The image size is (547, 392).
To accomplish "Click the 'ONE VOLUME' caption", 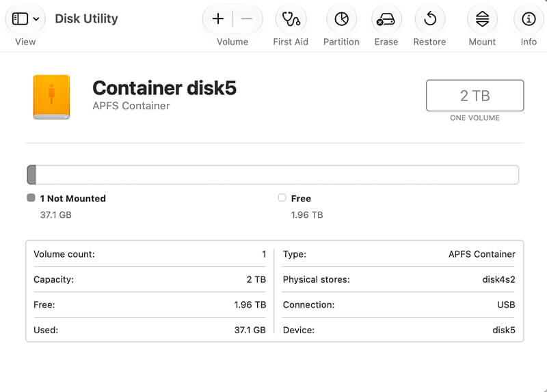I will (x=475, y=117).
